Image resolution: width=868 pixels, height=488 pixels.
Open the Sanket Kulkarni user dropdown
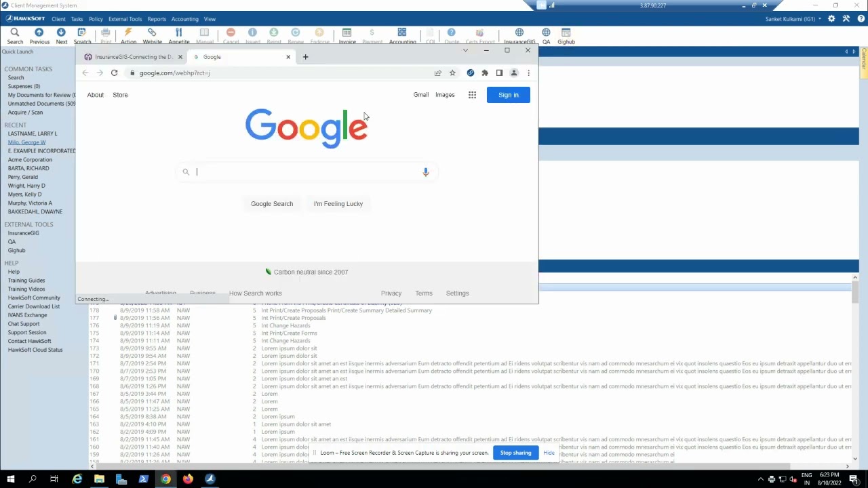point(793,19)
